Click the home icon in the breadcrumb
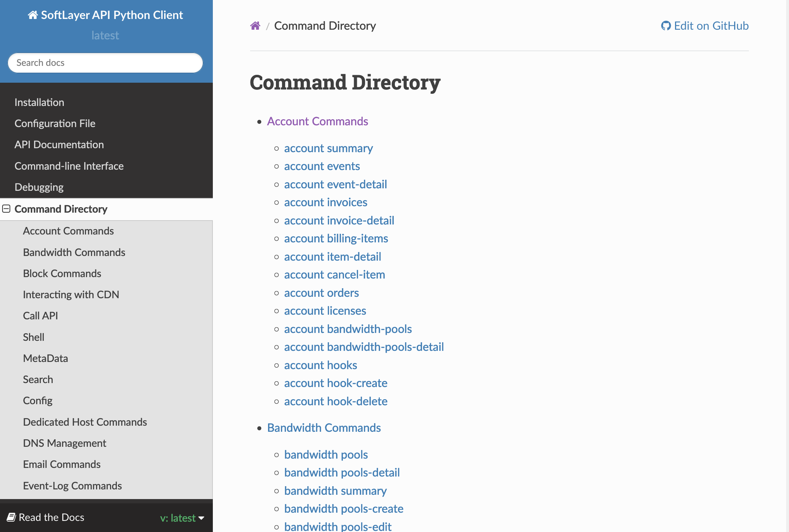Image resolution: width=789 pixels, height=532 pixels. (255, 25)
